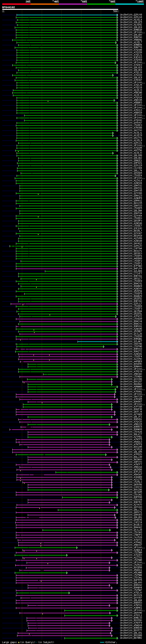Select the UniRef100_C5XFN8 label
This screenshot has width=146, height=644.
tap(131, 347)
